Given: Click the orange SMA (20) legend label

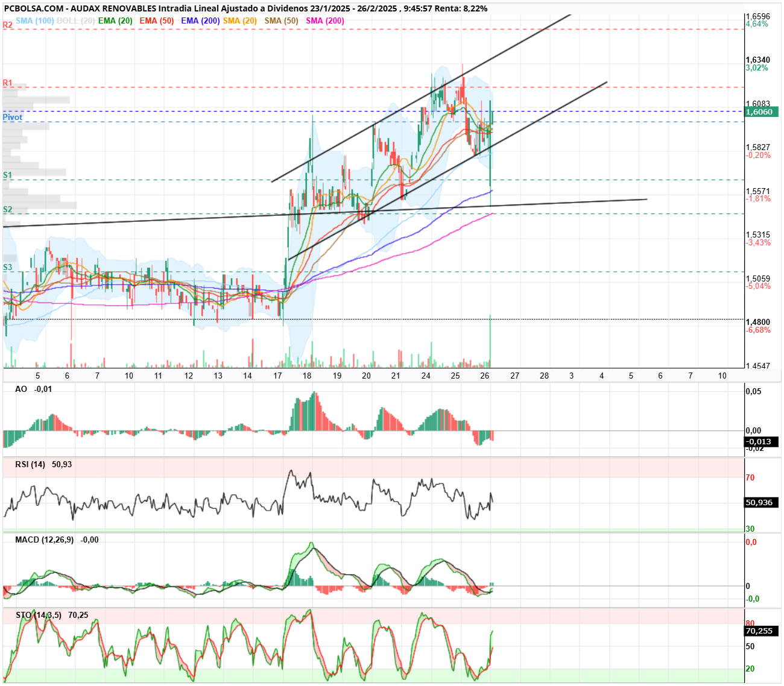Looking at the screenshot, I should click(240, 20).
